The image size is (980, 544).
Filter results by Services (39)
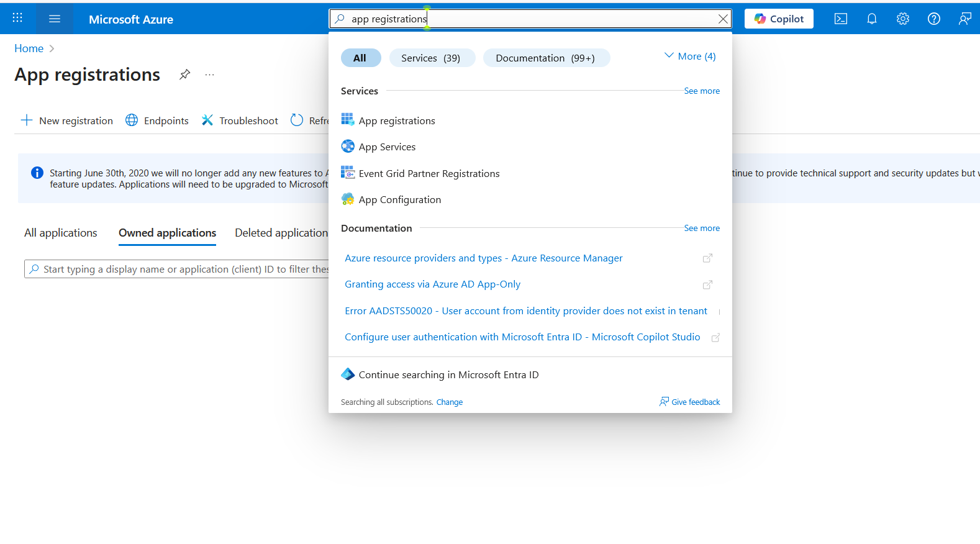[431, 58]
